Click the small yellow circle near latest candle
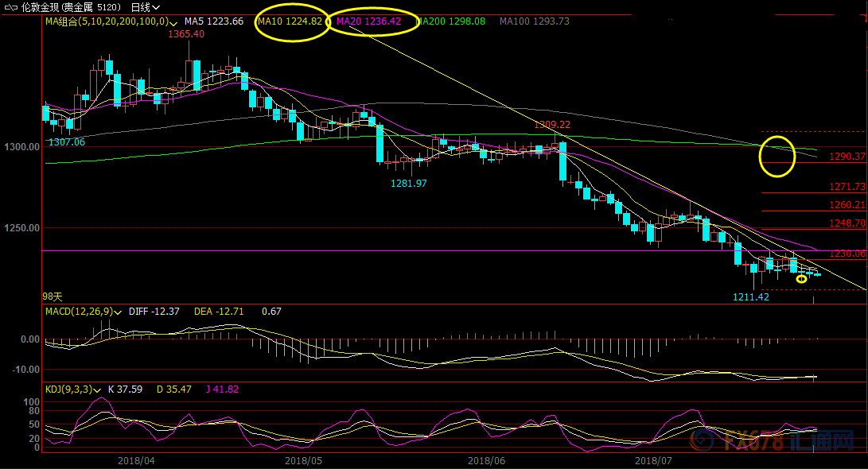Viewport: 868px width, 469px height. coord(802,279)
